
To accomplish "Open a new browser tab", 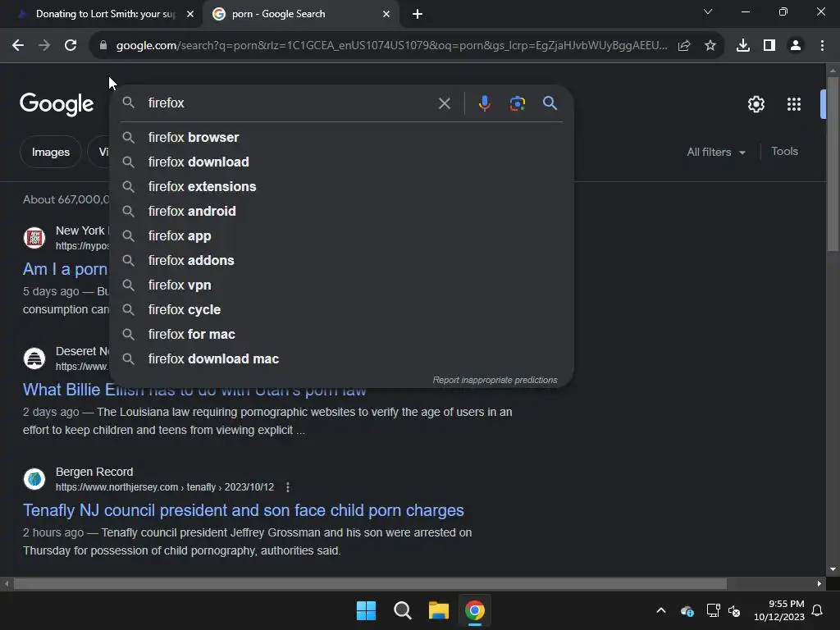I will 418,14.
